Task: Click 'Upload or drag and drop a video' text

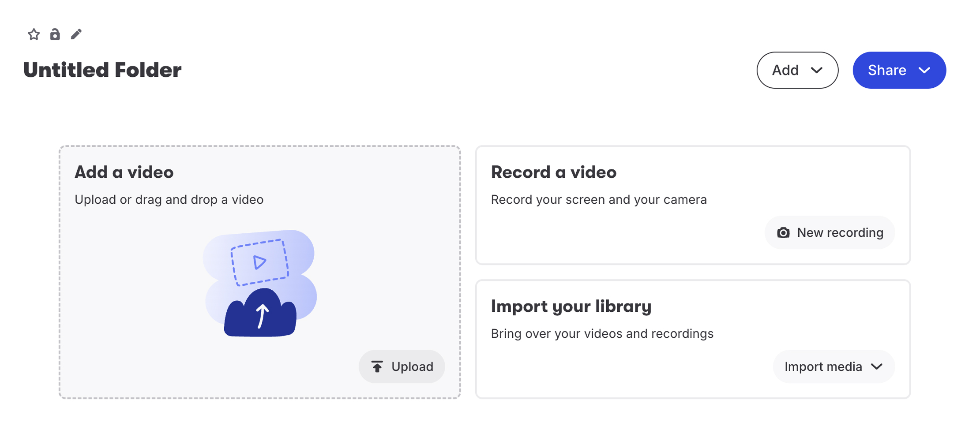Action: pyautogui.click(x=169, y=200)
